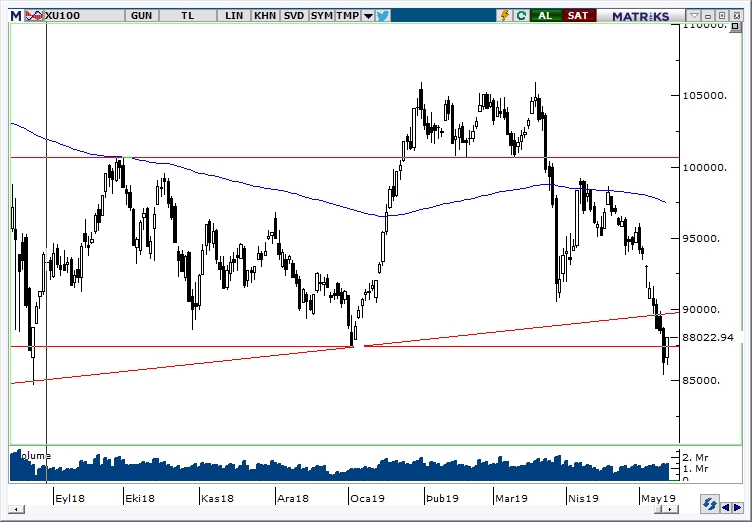
Task: Click the green AL buy button
Action: click(x=545, y=16)
